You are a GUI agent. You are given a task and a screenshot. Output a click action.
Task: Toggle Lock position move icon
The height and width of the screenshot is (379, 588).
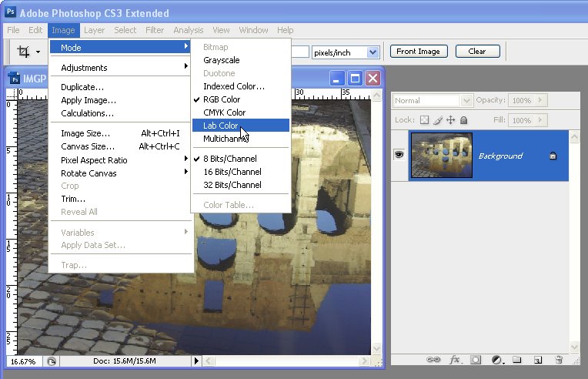click(x=450, y=120)
